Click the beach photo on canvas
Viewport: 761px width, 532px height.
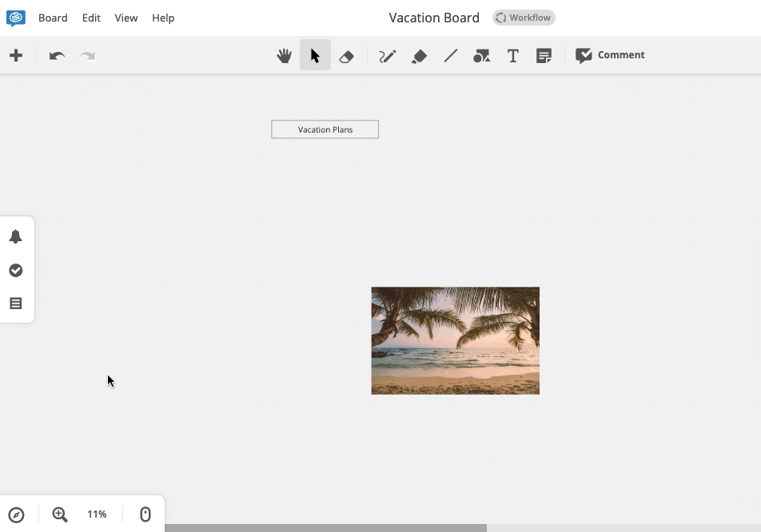coord(455,340)
